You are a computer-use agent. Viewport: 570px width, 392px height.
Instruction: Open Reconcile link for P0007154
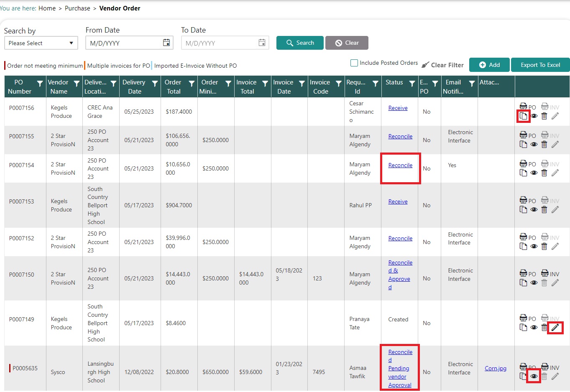[400, 165]
